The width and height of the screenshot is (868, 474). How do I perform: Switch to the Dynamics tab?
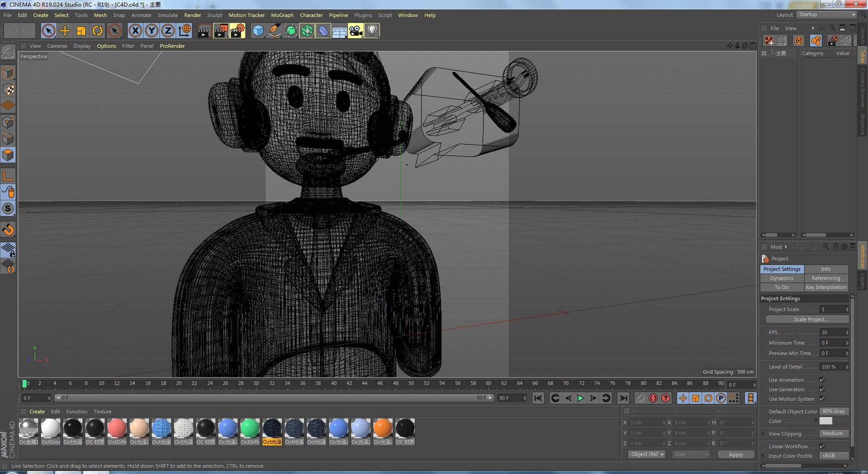pos(782,278)
